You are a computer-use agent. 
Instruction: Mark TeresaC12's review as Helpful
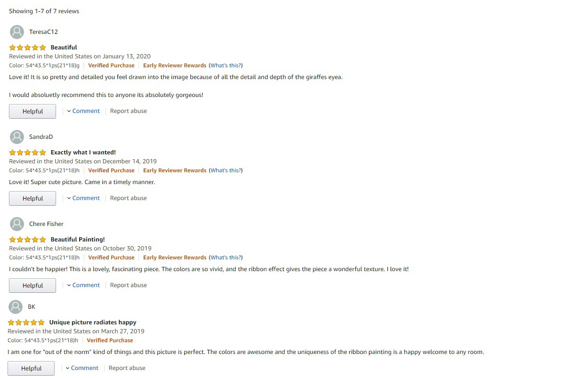coord(33,112)
